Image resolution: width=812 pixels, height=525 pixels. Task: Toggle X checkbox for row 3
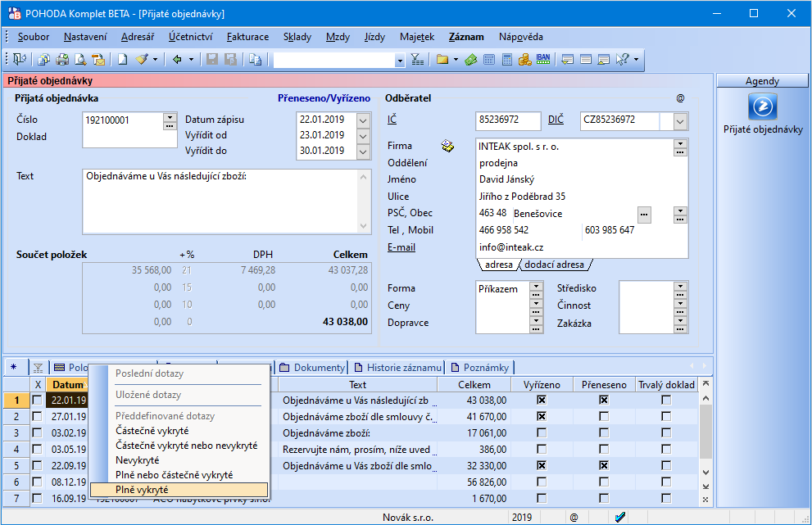click(x=38, y=432)
